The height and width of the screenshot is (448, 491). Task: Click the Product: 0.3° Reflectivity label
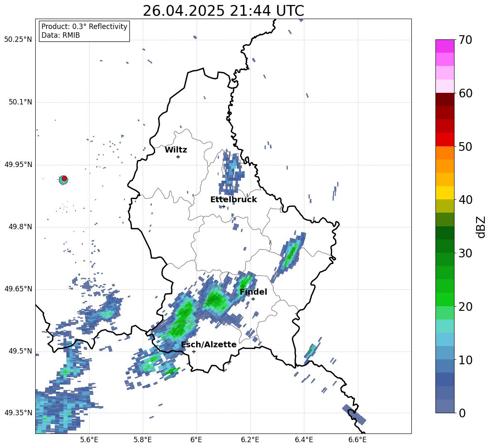click(84, 26)
